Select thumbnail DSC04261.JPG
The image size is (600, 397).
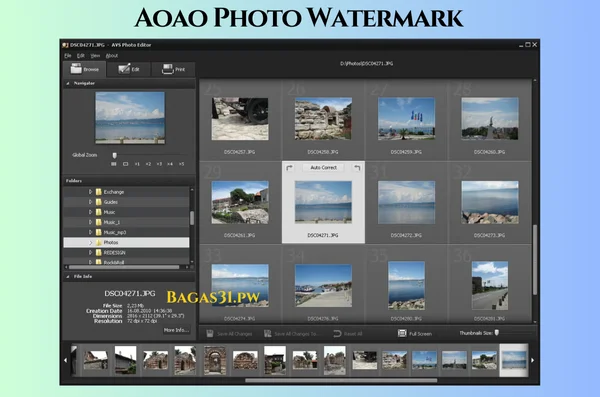[x=240, y=202]
